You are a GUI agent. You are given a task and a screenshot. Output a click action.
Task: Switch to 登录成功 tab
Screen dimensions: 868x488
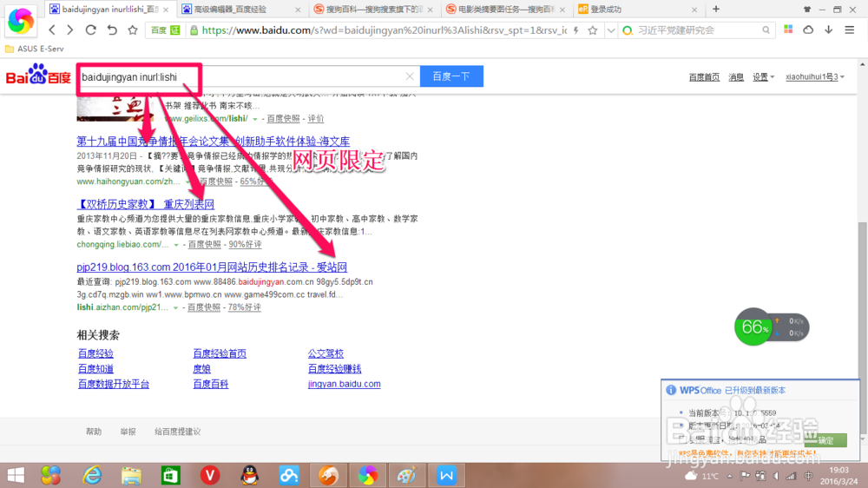click(x=638, y=10)
